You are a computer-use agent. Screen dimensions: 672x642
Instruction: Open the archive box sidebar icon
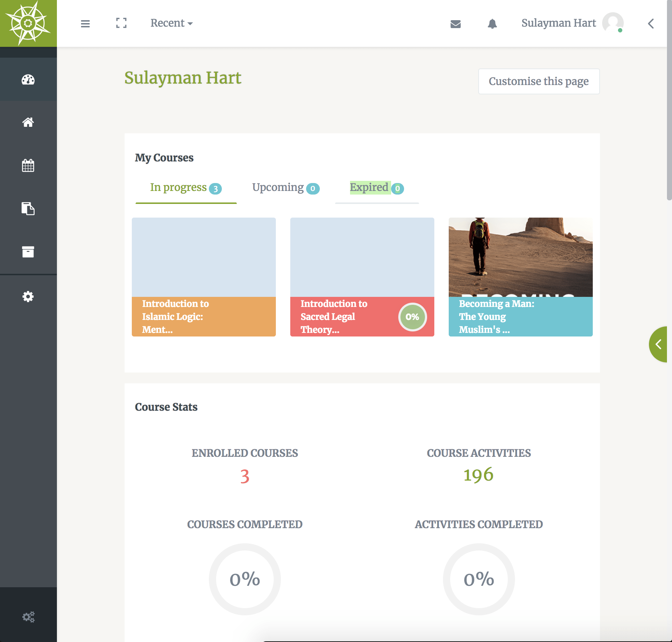28,252
